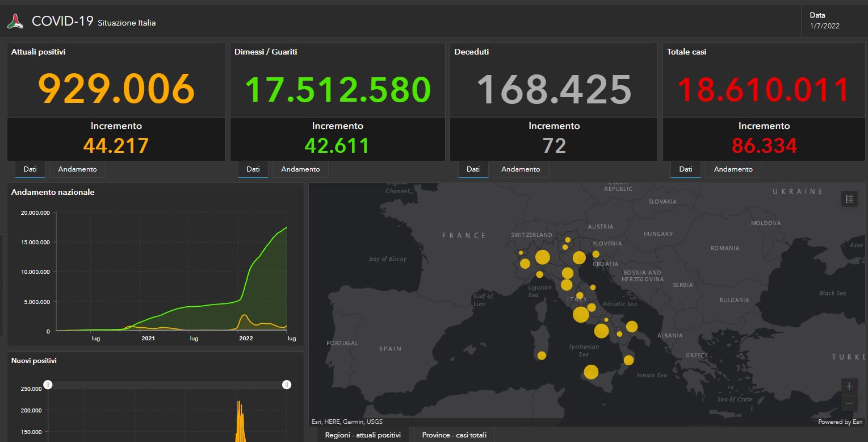
Task: Click the large Lombardy bubble below Switzerland
Action: (542, 257)
